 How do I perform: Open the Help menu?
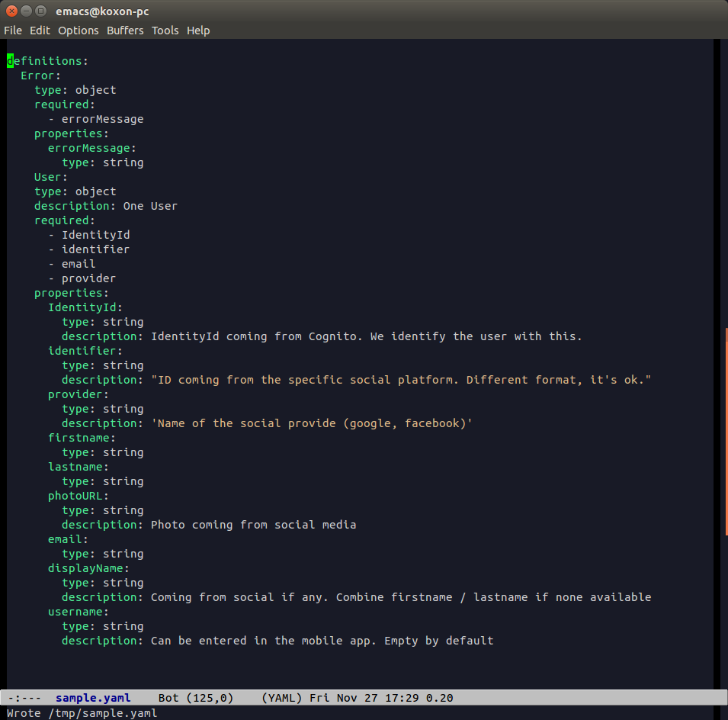(198, 31)
